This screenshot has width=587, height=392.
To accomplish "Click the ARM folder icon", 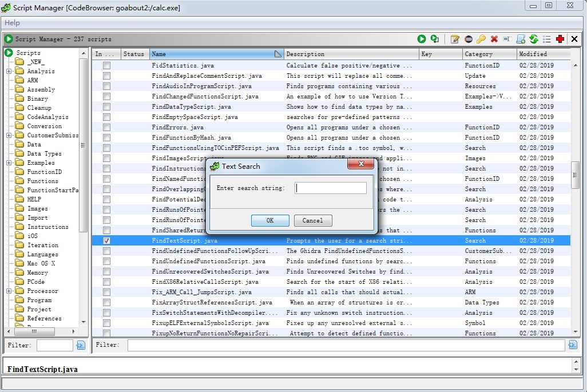I will 19,80.
